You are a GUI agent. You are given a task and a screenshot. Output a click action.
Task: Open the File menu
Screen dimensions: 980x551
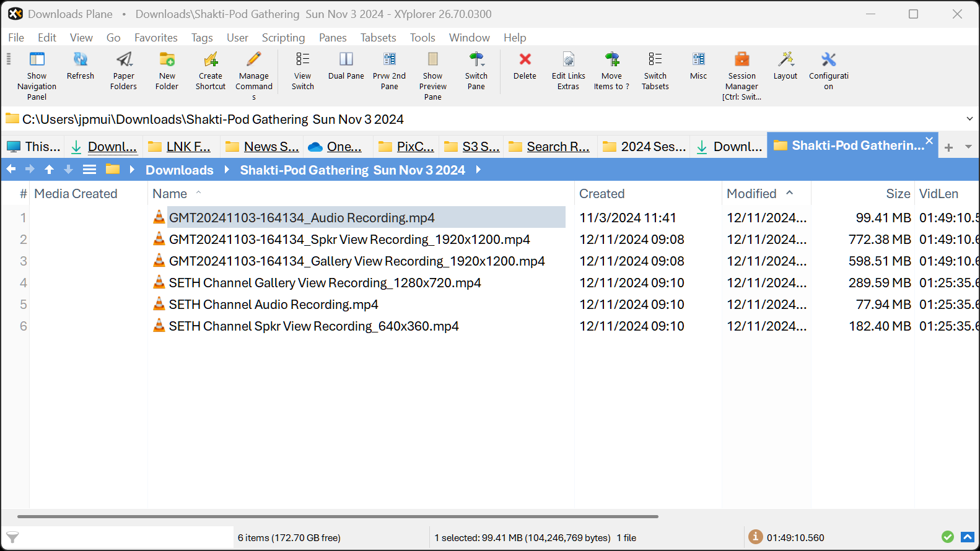pyautogui.click(x=16, y=38)
